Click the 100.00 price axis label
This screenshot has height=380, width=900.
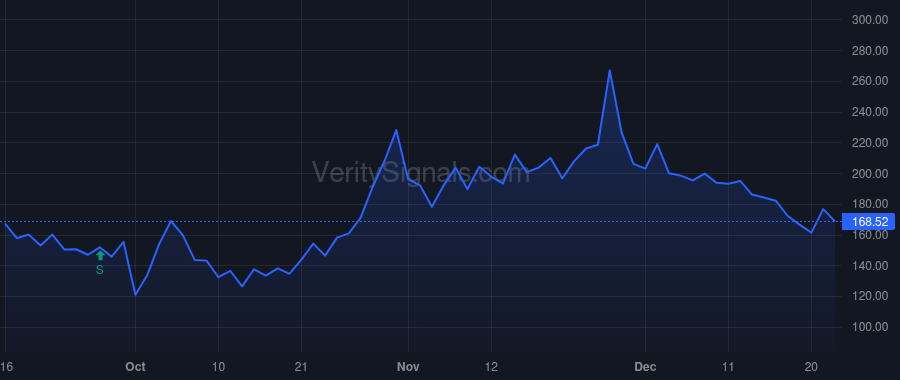tap(870, 327)
